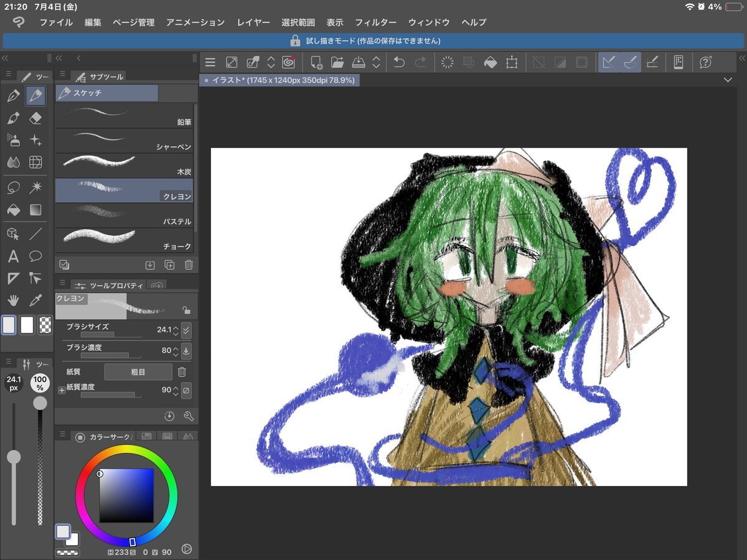Toggle the crayon tool property lock
Screen dimensions: 747x560
pyautogui.click(x=186, y=310)
